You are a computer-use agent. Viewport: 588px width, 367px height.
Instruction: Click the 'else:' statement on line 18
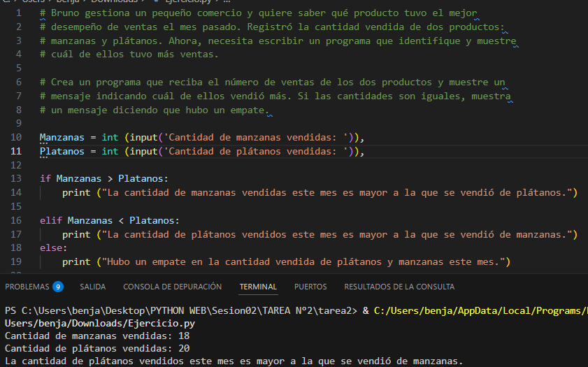tap(54, 248)
